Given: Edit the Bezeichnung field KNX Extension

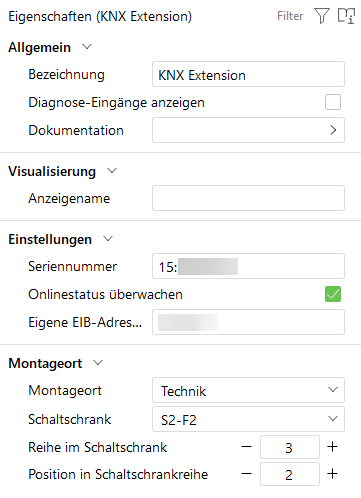Looking at the screenshot, I should tap(248, 74).
